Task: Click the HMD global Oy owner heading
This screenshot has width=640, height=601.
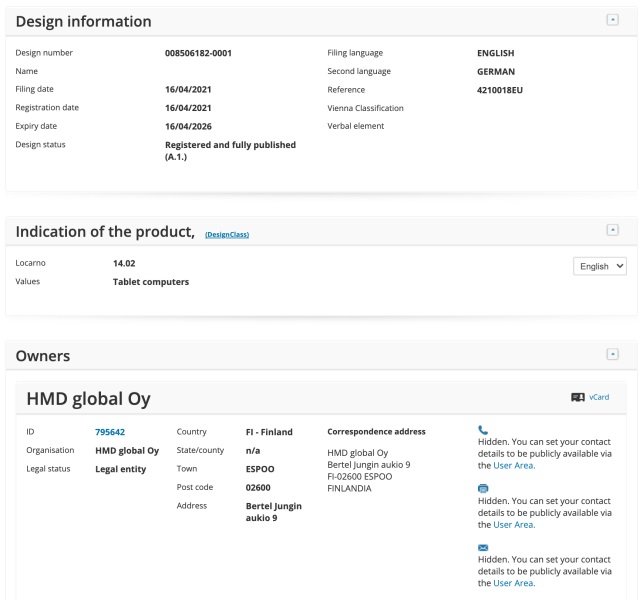Action: coord(88,399)
